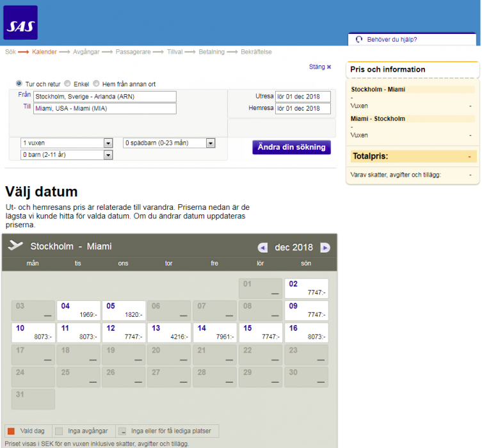Go to next month arrow
The width and height of the screenshot is (482, 448).
pyautogui.click(x=325, y=248)
